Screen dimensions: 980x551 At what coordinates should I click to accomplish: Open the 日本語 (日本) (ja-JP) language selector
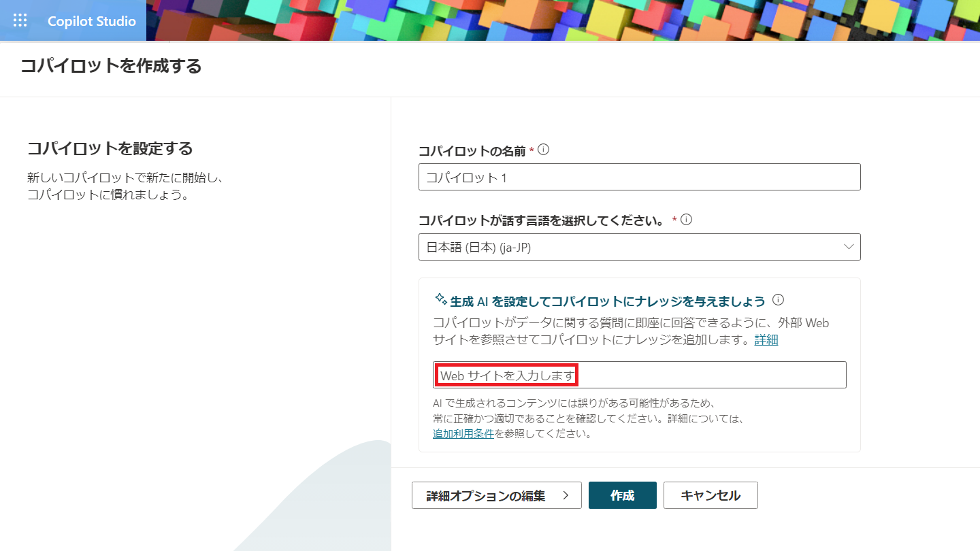(x=640, y=247)
